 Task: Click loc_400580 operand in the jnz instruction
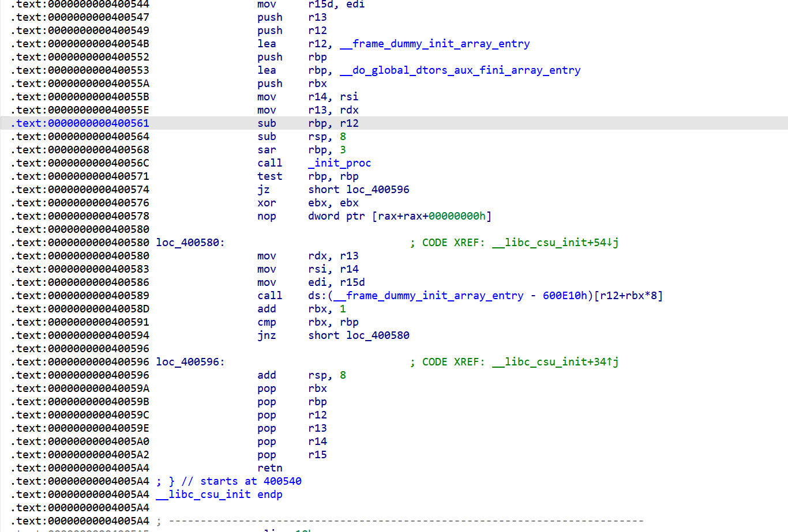click(x=378, y=335)
